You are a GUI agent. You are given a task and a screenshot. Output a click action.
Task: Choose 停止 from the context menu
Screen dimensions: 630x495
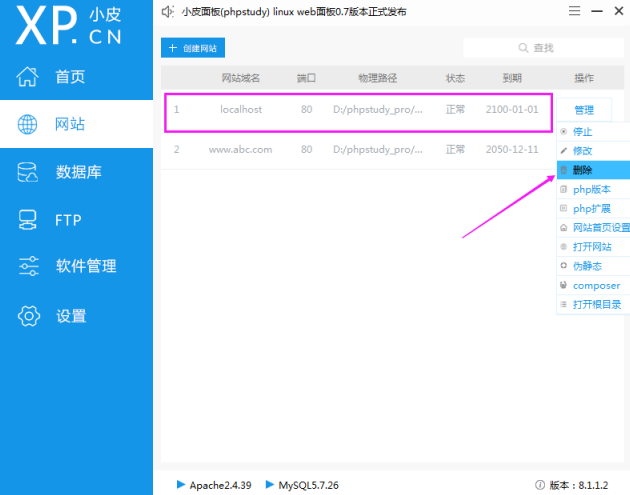pyautogui.click(x=582, y=132)
